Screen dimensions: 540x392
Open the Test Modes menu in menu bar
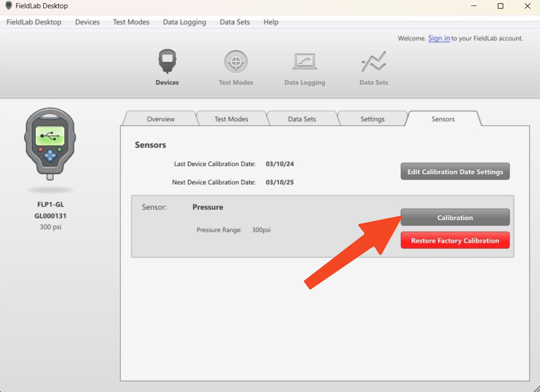131,22
